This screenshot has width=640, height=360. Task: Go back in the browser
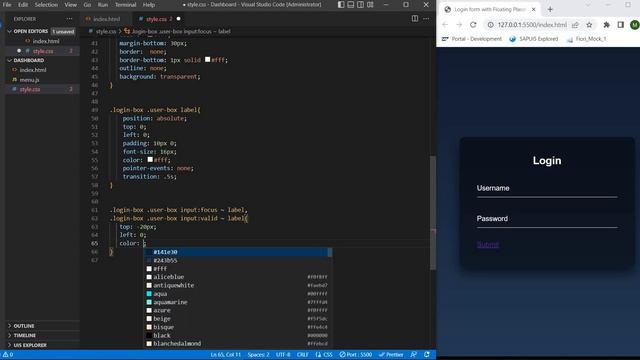[445, 25]
